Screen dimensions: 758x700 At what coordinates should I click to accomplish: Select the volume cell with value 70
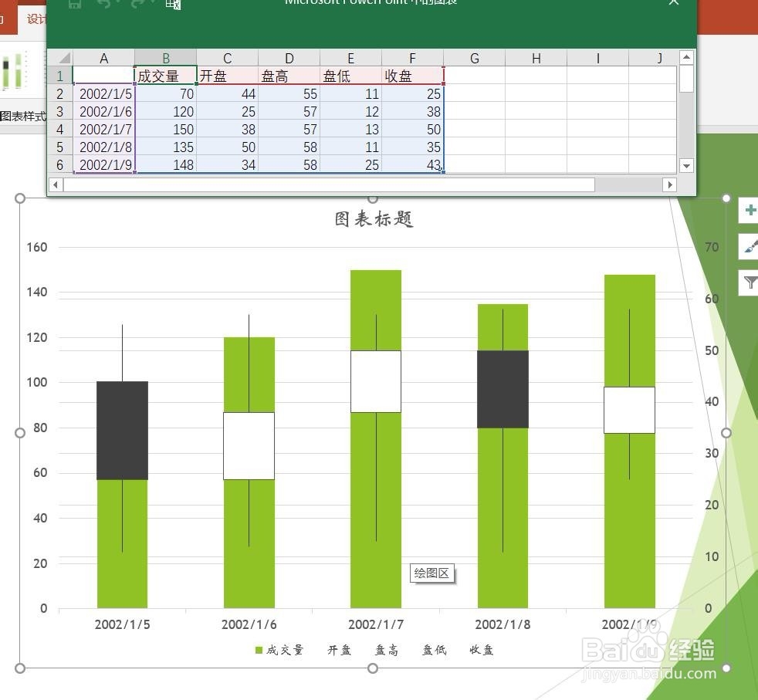click(x=166, y=94)
